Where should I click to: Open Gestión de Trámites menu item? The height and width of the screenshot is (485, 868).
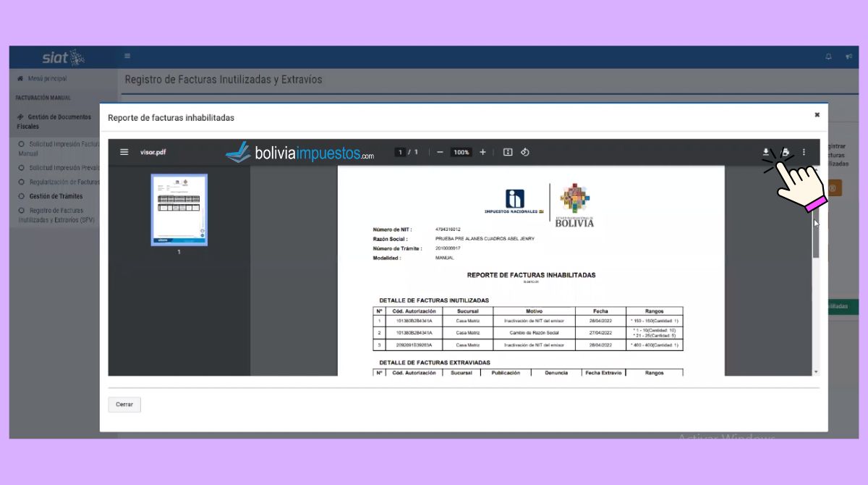coord(56,196)
